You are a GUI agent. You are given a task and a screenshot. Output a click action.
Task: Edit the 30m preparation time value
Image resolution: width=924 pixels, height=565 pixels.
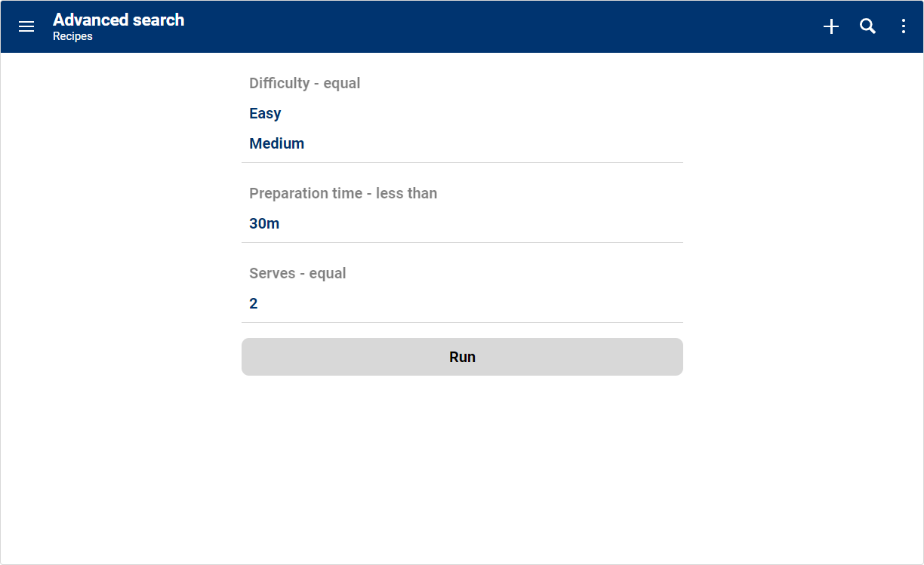264,223
